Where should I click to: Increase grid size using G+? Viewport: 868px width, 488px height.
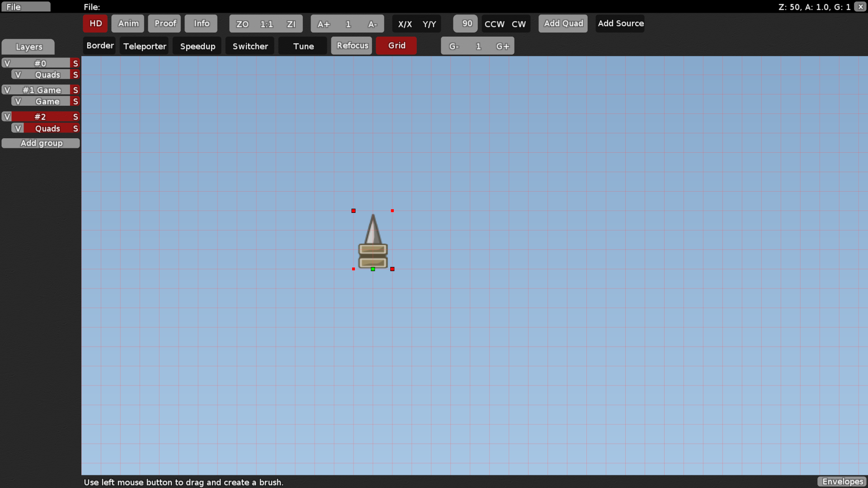[503, 46]
